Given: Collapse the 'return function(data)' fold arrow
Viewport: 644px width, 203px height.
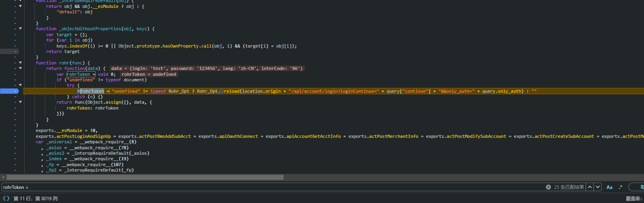Looking at the screenshot, I should (x=20, y=68).
